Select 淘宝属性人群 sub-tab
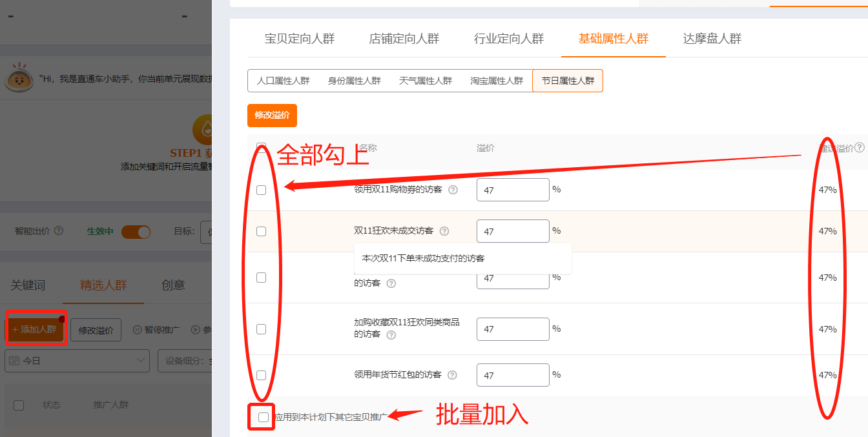Screen dimensions: 868x437 [x=497, y=81]
